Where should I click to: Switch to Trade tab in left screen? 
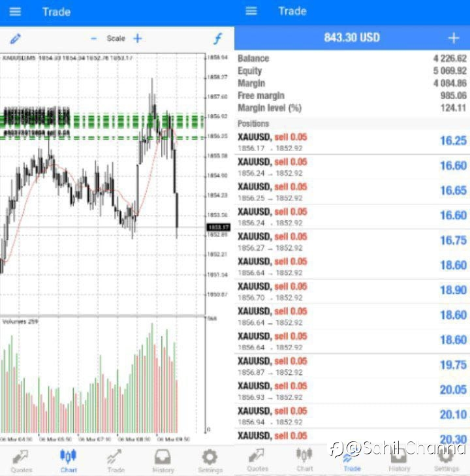click(x=116, y=461)
